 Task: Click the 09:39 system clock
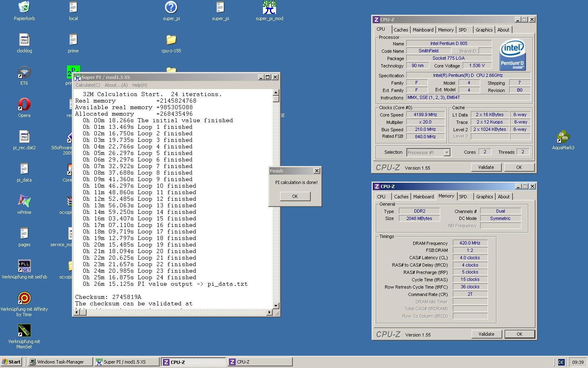coord(577,362)
